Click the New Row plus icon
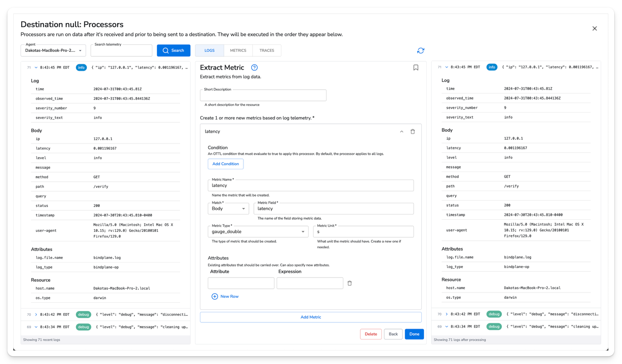 tap(215, 296)
